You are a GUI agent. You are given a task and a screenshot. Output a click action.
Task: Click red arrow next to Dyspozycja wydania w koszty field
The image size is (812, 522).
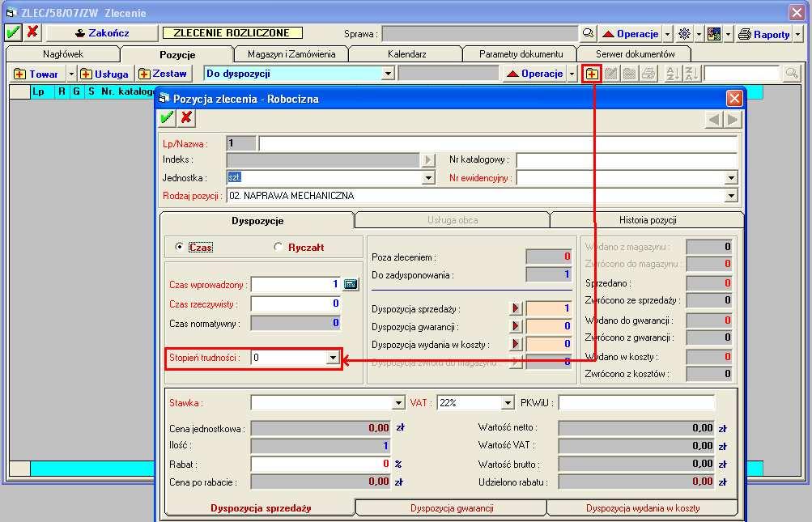click(515, 344)
